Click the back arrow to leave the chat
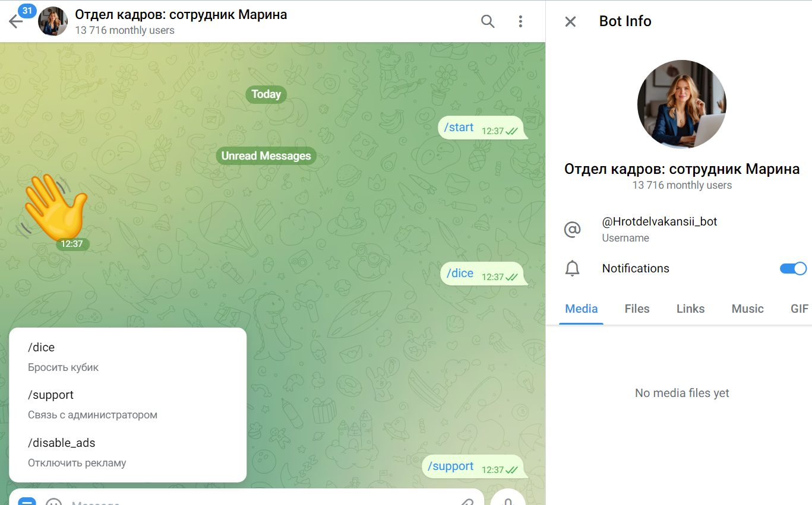The width and height of the screenshot is (812, 505). 15,21
